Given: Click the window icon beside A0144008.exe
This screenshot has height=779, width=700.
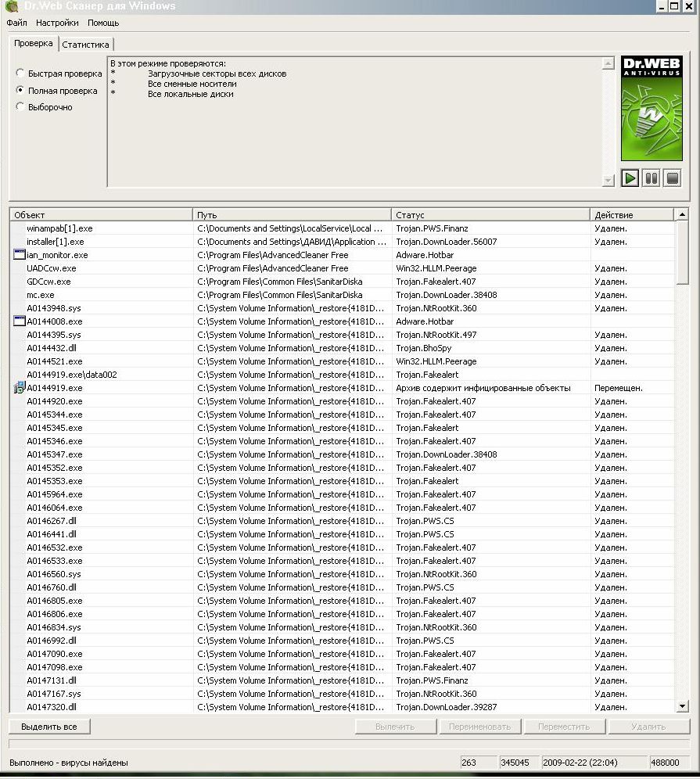Looking at the screenshot, I should (x=20, y=321).
